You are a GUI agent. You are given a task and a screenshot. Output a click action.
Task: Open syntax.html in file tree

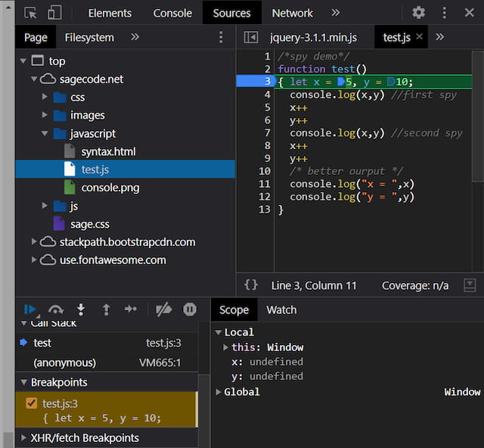(x=108, y=151)
